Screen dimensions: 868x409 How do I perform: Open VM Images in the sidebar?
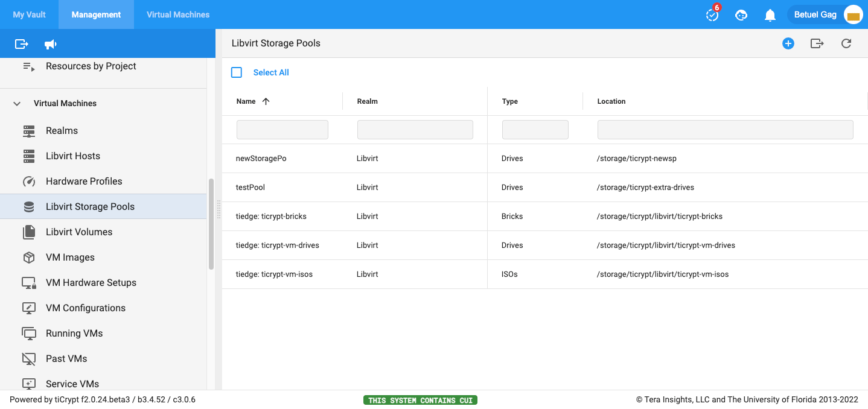(x=70, y=257)
